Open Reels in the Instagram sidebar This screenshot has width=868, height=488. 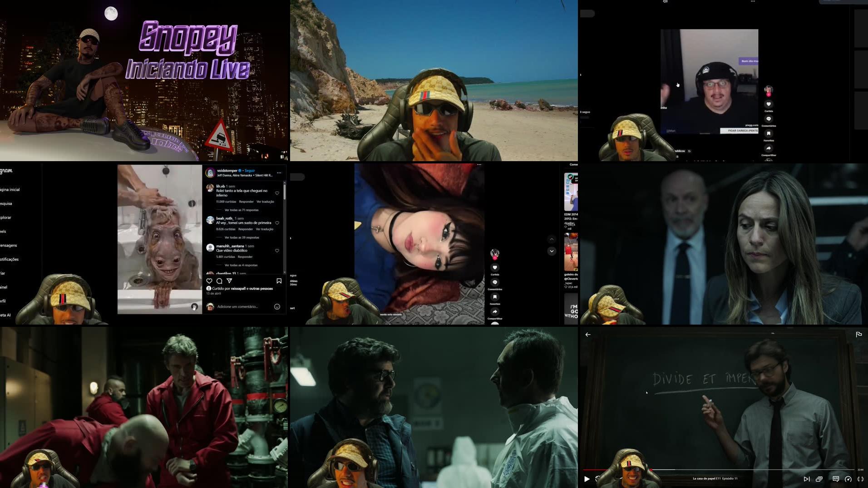pyautogui.click(x=3, y=232)
